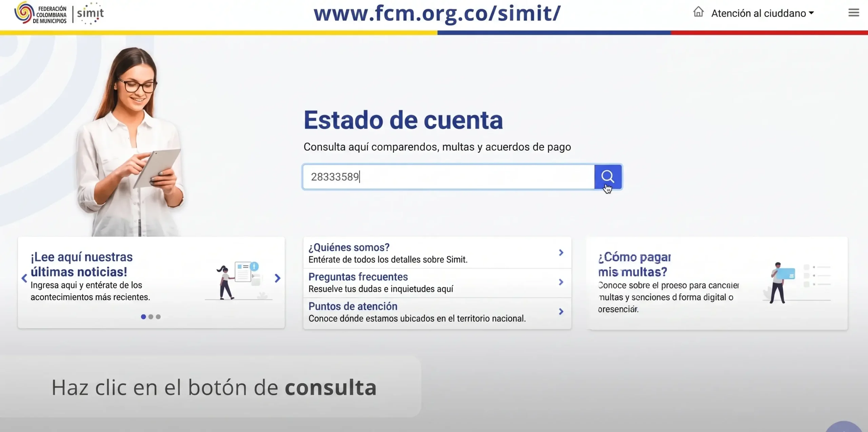Click the chevron beside Puntos de atención
868x432 pixels.
pyautogui.click(x=561, y=312)
